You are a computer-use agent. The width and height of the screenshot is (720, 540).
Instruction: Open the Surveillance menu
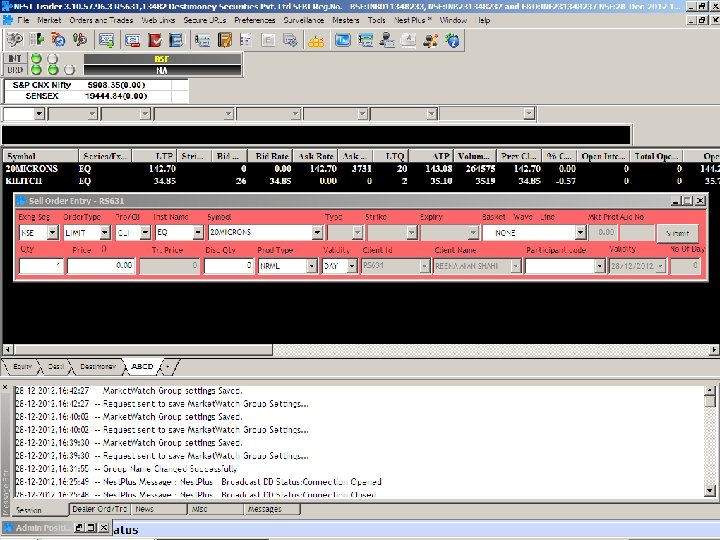(304, 20)
